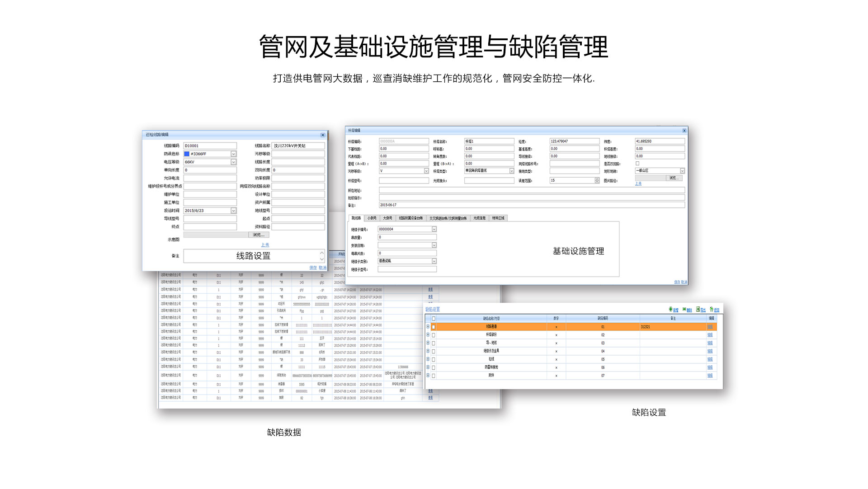The width and height of the screenshot is (868, 489).
Task: Check the select-all checkbox in defect table header
Action: point(434,319)
